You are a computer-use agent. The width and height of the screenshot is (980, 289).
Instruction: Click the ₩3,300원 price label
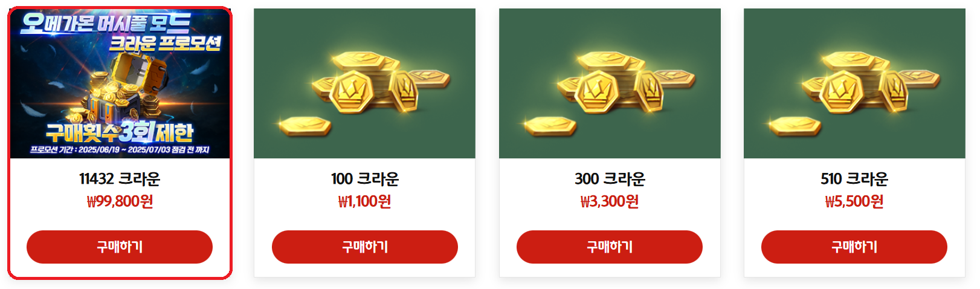pyautogui.click(x=610, y=201)
